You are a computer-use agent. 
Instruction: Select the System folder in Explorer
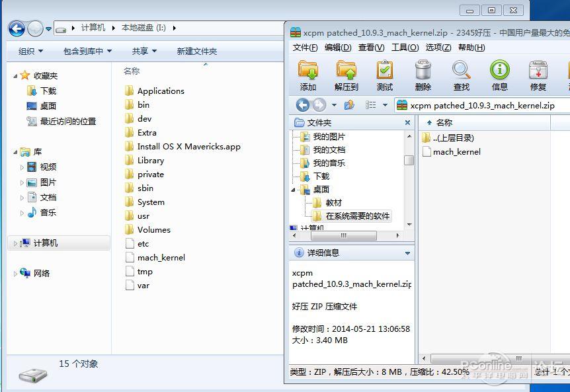(x=151, y=202)
